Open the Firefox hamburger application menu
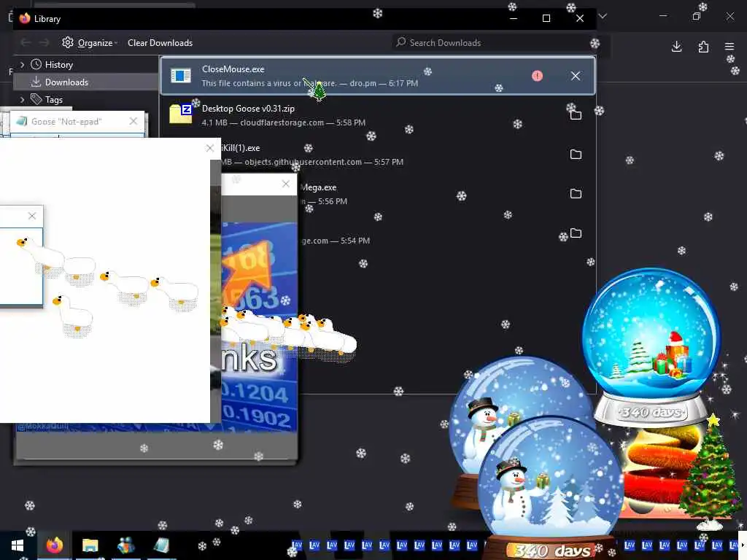The height and width of the screenshot is (560, 747). point(729,47)
